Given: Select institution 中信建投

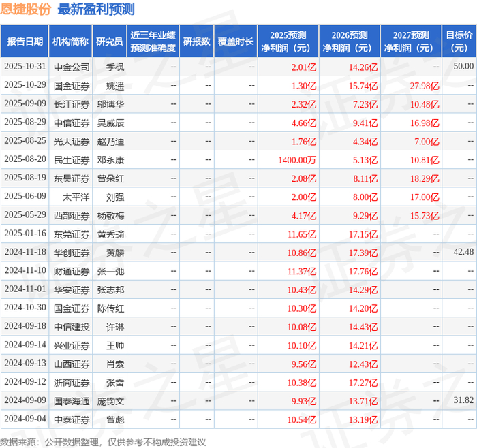Looking at the screenshot, I should [x=72, y=327].
